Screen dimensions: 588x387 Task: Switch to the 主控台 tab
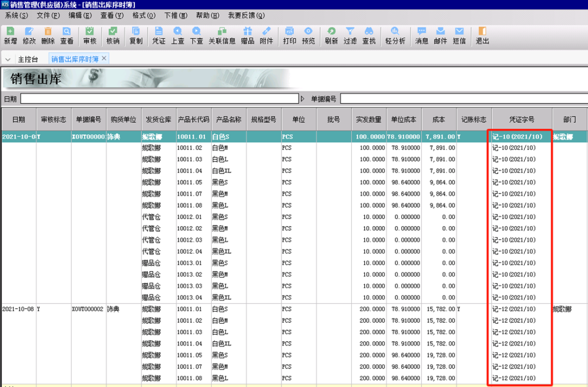point(28,59)
